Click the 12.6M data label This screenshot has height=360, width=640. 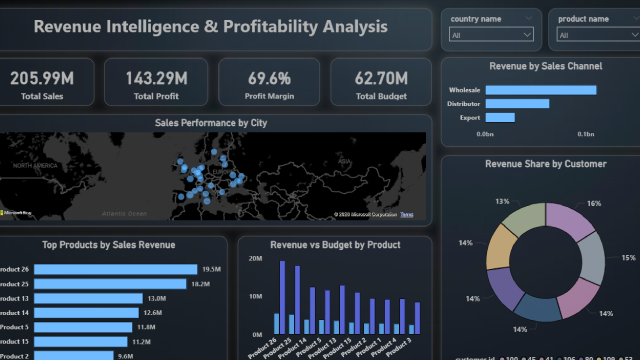click(153, 313)
